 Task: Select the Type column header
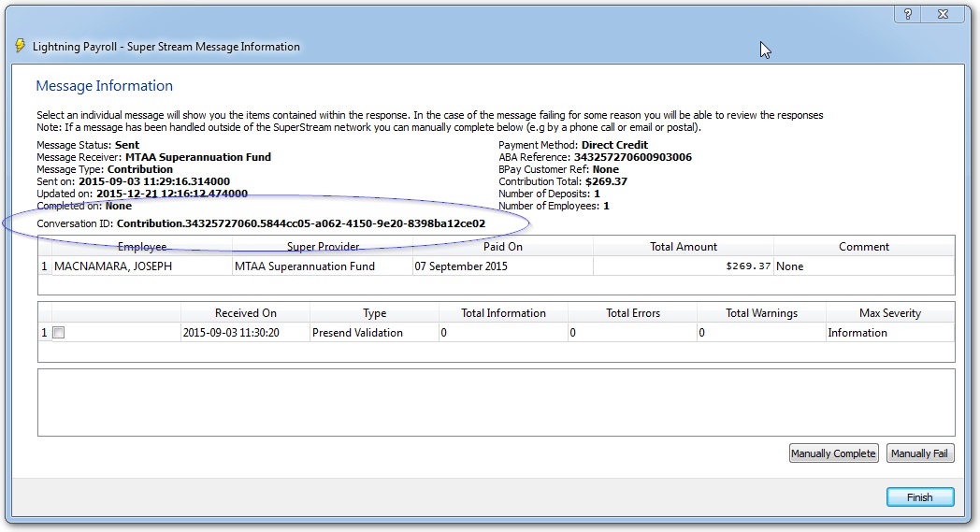[374, 312]
